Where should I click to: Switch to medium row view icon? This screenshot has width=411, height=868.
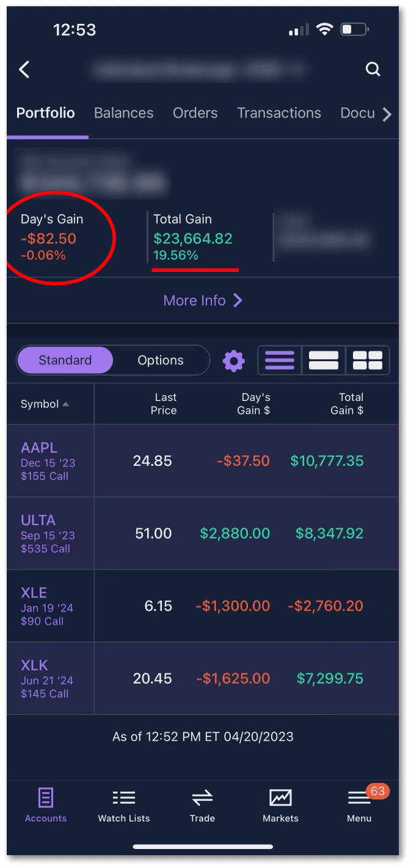pyautogui.click(x=324, y=361)
